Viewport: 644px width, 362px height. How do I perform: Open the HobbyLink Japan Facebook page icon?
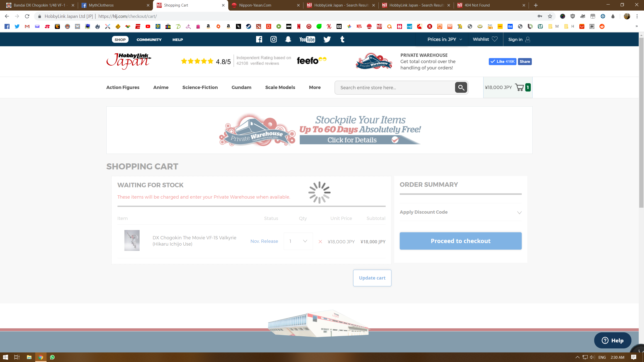[259, 39]
